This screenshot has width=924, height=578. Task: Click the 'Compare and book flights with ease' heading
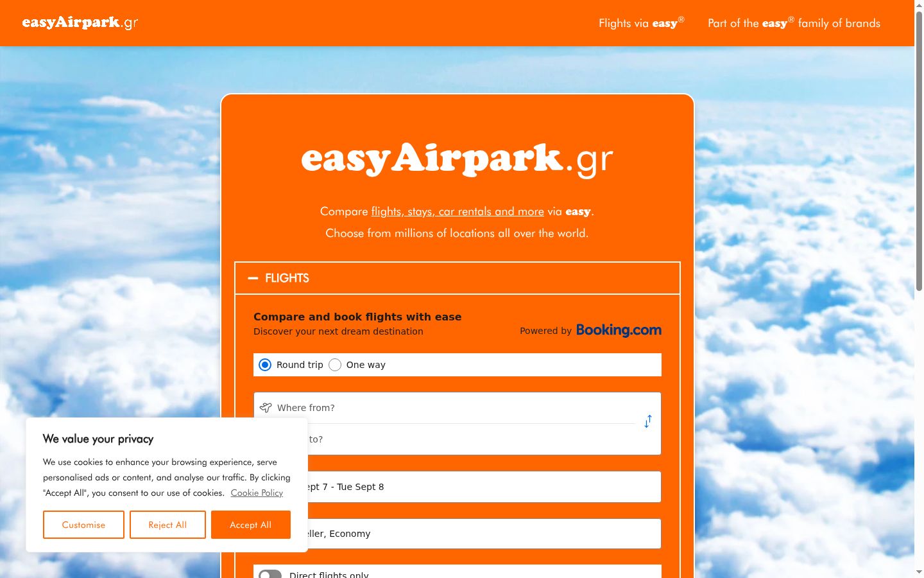click(357, 317)
